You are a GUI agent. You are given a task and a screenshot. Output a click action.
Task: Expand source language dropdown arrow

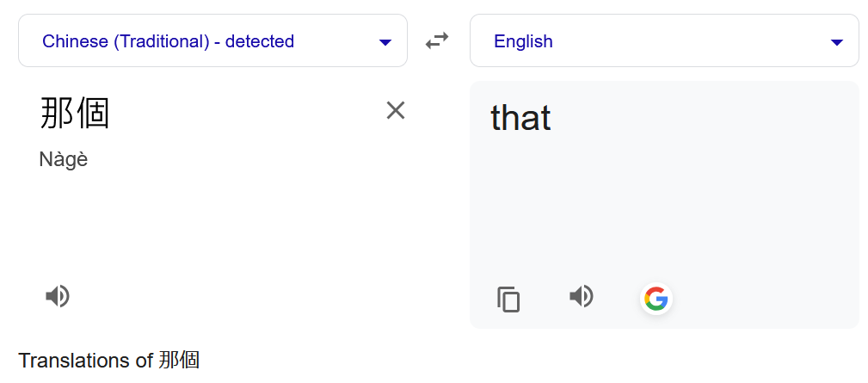(385, 42)
